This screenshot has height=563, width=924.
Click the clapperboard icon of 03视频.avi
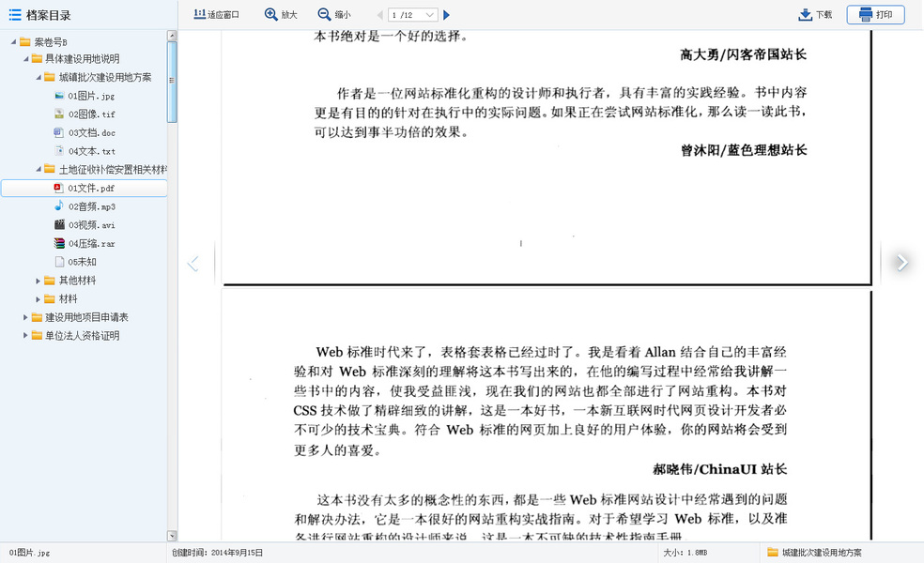pos(59,224)
